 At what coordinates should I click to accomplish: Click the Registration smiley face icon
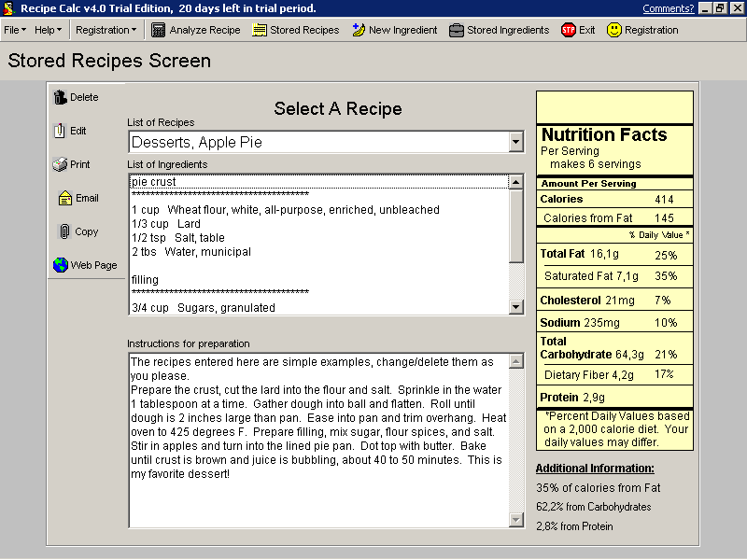pos(614,30)
